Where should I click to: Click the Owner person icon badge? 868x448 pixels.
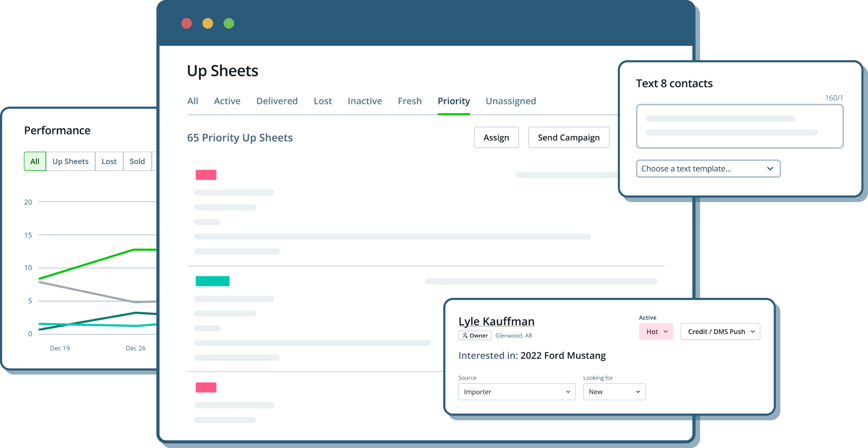point(475,335)
